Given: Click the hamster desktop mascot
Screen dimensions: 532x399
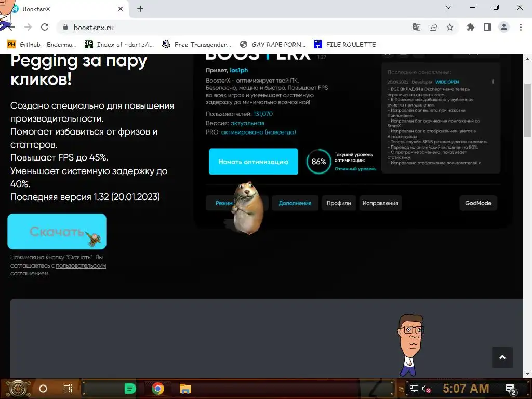Looking at the screenshot, I should tap(247, 208).
